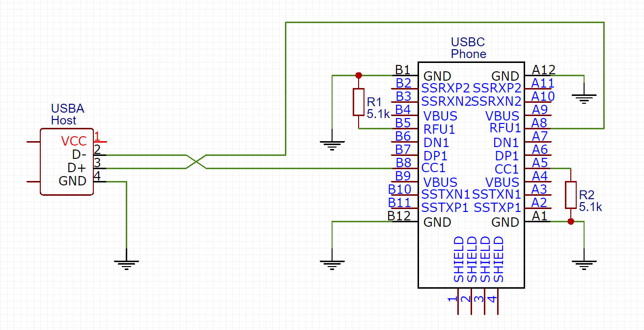
Task: Click RFU1 pin name beside B5
Action: click(x=439, y=129)
